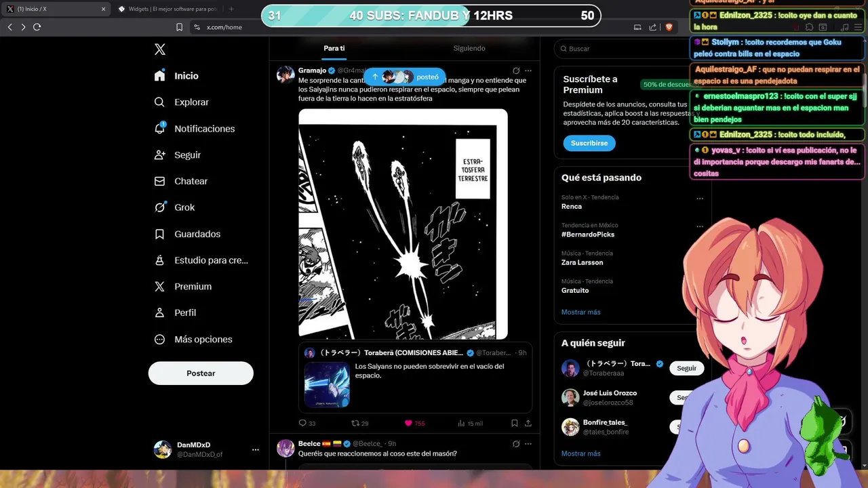Click the share icon in address bar
The height and width of the screenshot is (488, 868).
coord(652,27)
